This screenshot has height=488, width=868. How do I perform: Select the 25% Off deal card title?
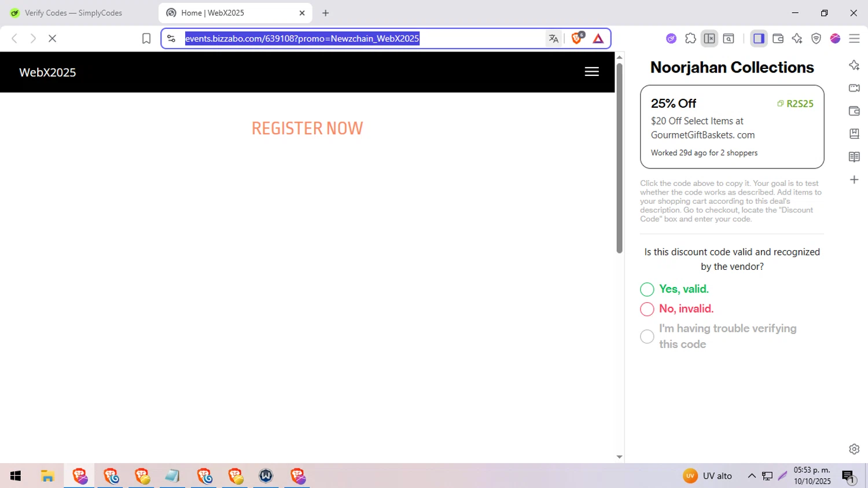coord(674,103)
